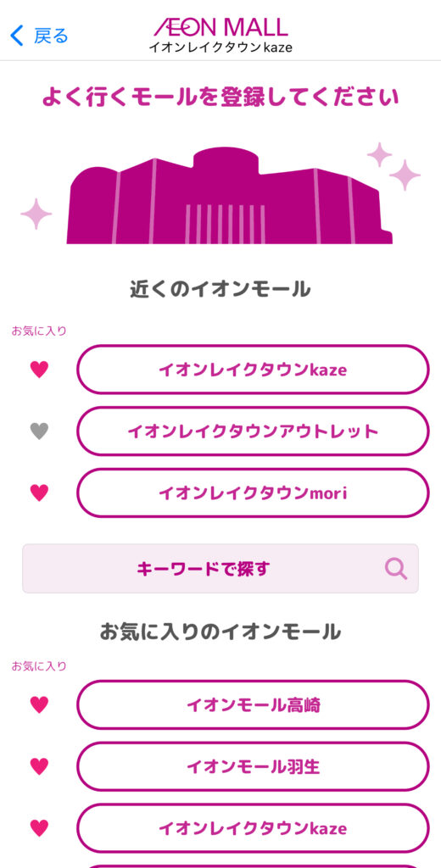Select イオンレイクタウンkaze in favorites list

pyautogui.click(x=253, y=828)
